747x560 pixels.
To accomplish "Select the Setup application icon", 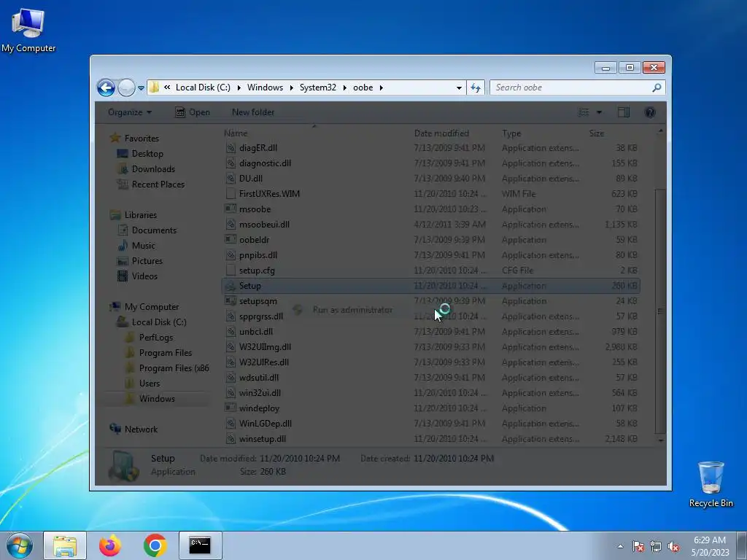I will point(231,286).
